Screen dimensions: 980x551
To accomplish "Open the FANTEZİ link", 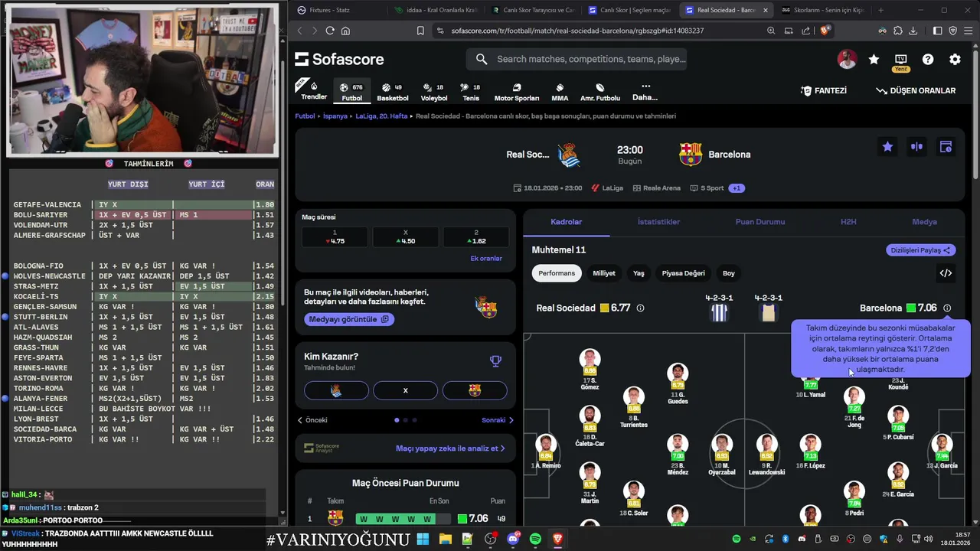I will (x=824, y=90).
